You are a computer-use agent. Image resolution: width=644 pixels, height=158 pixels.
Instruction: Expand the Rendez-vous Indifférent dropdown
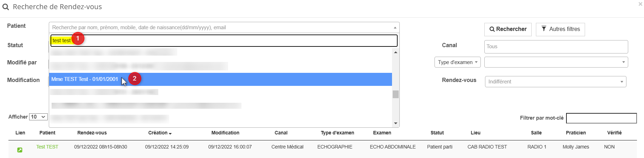click(555, 82)
